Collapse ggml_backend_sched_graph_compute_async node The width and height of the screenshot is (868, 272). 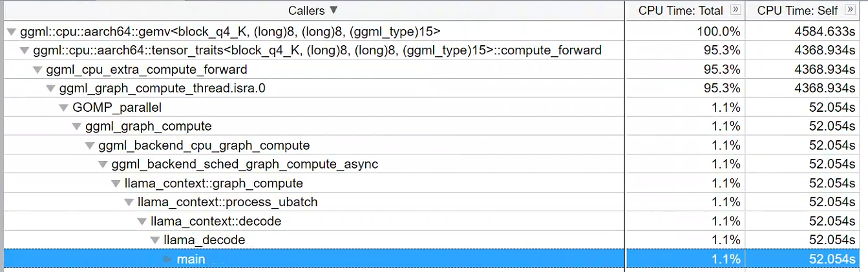(x=103, y=164)
